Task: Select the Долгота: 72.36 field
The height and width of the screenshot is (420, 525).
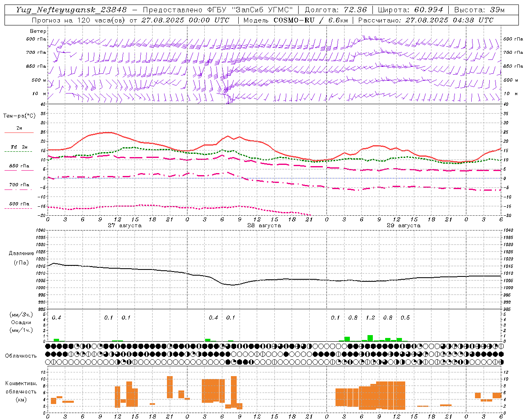Action: (x=336, y=10)
